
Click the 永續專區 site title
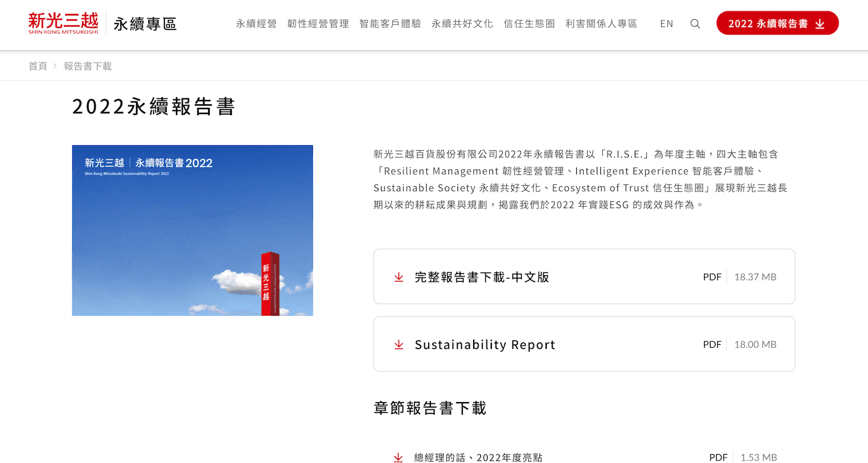(x=145, y=24)
